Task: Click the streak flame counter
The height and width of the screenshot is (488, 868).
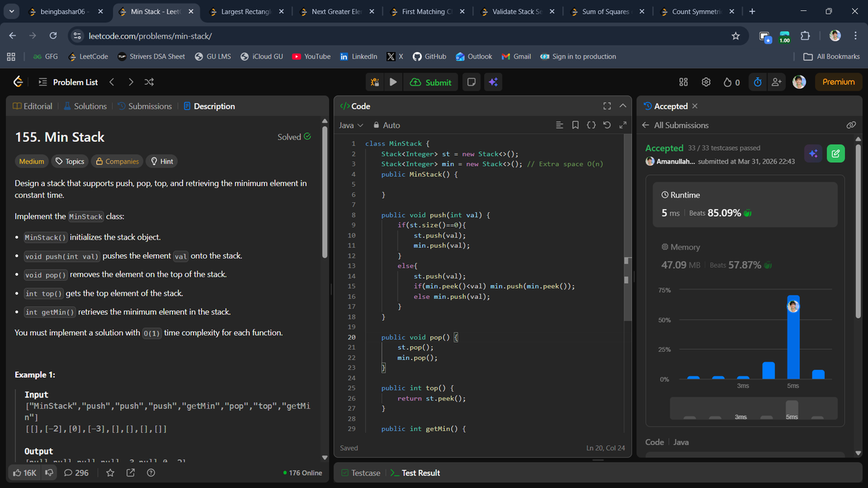Action: pos(731,82)
